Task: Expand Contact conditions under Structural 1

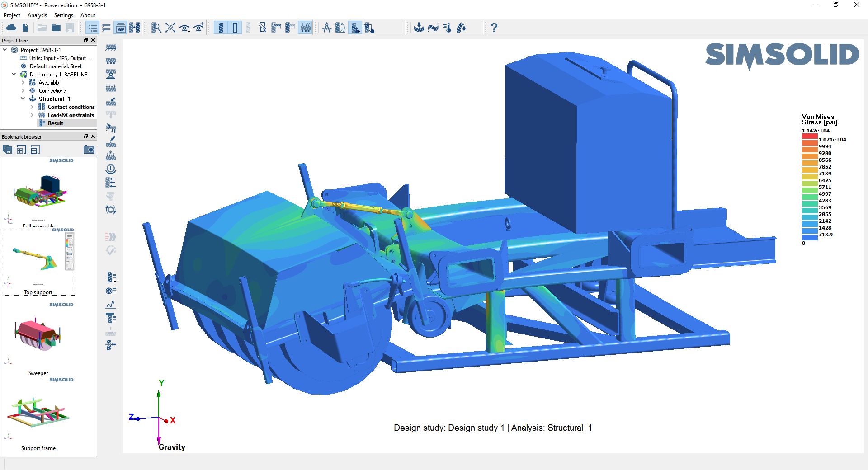Action: click(x=32, y=107)
